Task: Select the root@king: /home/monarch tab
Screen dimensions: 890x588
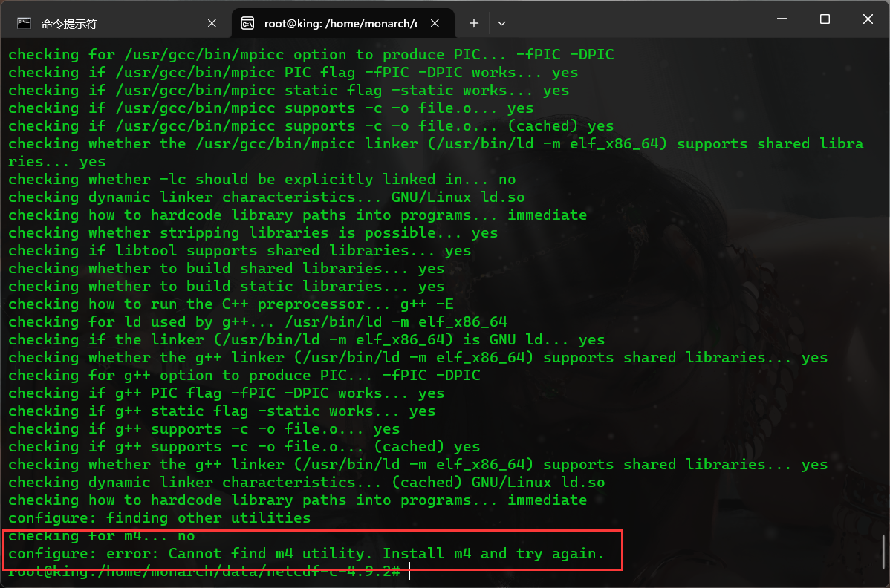Action: [x=342, y=23]
